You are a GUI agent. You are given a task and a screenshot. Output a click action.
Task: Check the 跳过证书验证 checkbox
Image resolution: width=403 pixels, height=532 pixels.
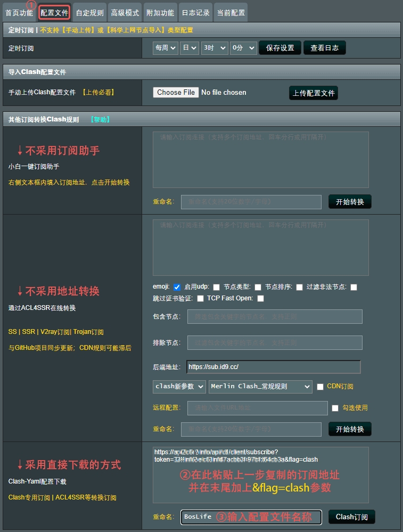tap(201, 299)
